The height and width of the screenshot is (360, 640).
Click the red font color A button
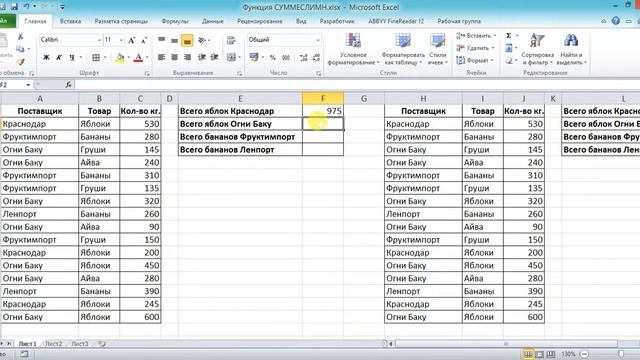pos(138,58)
